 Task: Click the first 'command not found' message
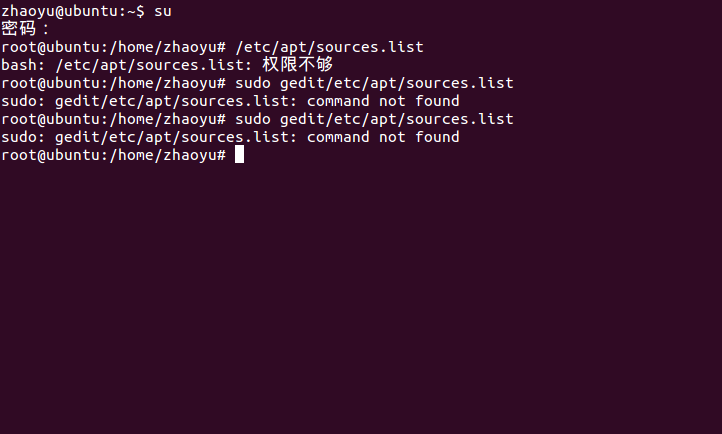[383, 101]
